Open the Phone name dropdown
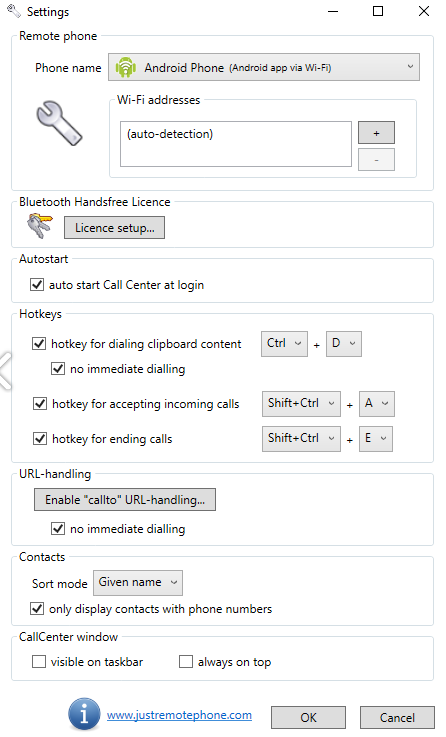This screenshot has width=446, height=737. (264, 67)
